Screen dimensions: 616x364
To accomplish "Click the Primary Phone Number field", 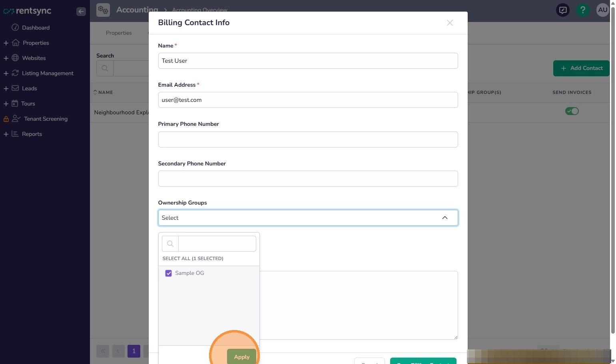I will point(308,139).
